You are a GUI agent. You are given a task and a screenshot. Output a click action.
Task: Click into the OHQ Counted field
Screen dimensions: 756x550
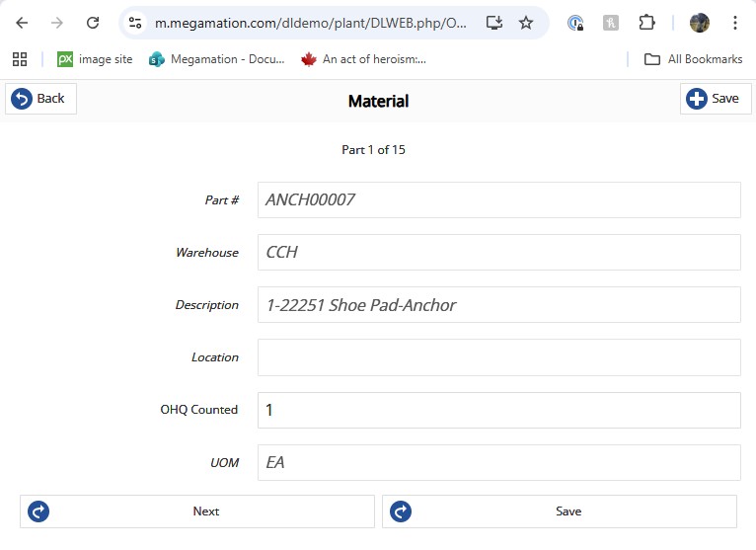pyautogui.click(x=498, y=410)
